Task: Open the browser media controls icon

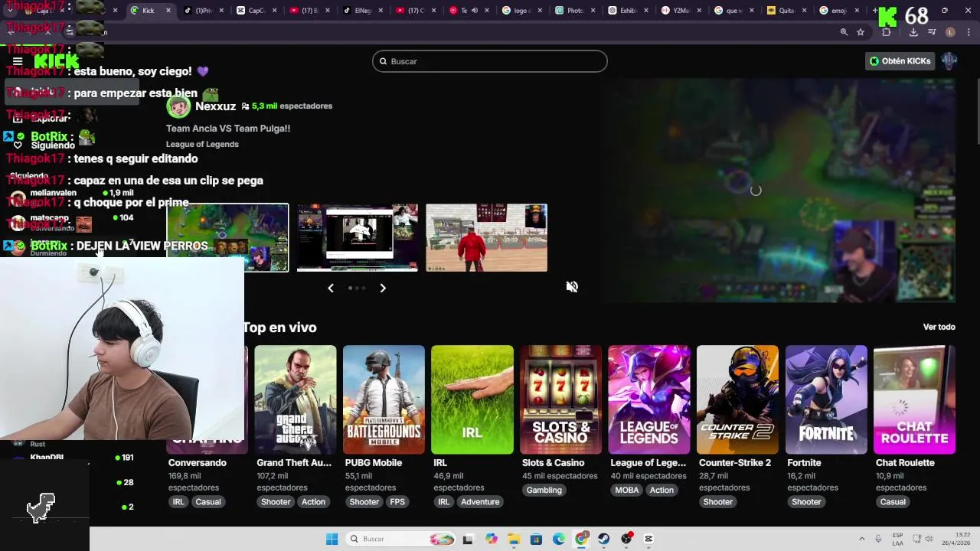Action: pos(932,32)
